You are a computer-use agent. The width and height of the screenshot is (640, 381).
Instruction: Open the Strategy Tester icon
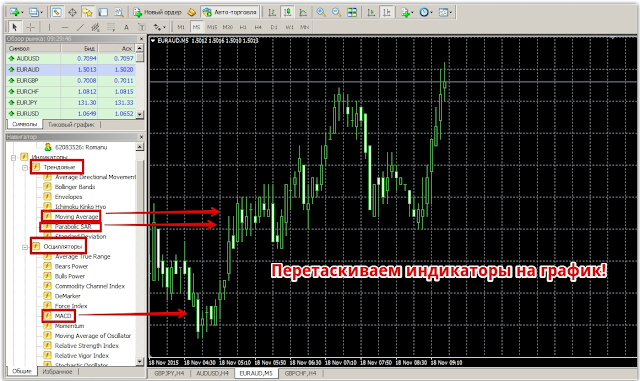(x=118, y=12)
